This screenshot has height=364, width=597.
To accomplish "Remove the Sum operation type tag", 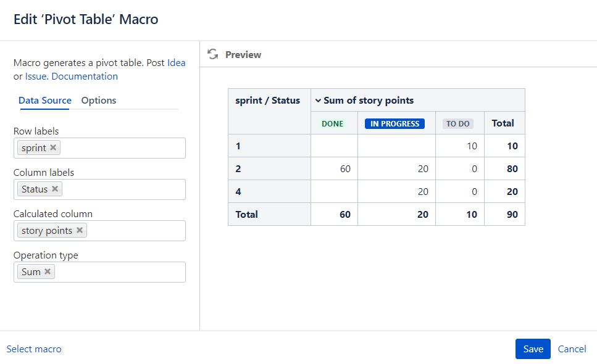I will (48, 272).
